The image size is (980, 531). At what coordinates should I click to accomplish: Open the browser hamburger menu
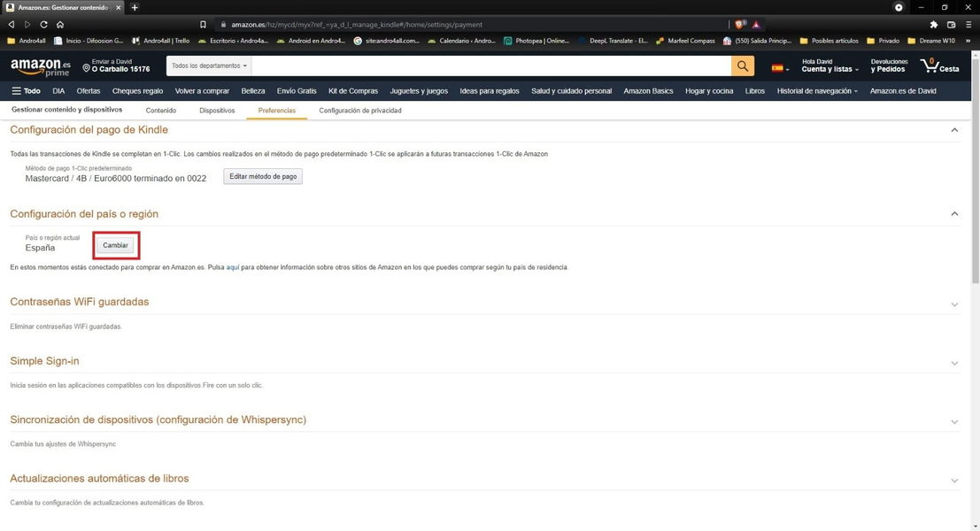pyautogui.click(x=968, y=25)
